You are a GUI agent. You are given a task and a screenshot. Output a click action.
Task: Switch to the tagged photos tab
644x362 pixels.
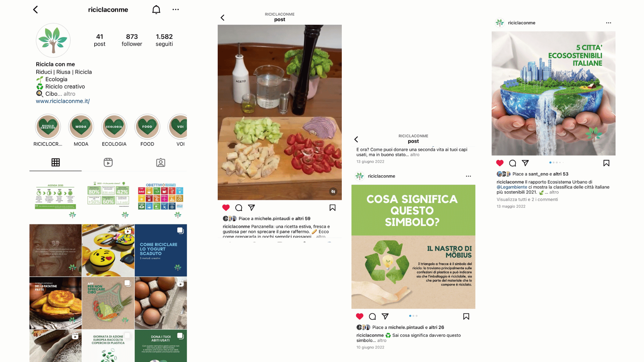161,163
